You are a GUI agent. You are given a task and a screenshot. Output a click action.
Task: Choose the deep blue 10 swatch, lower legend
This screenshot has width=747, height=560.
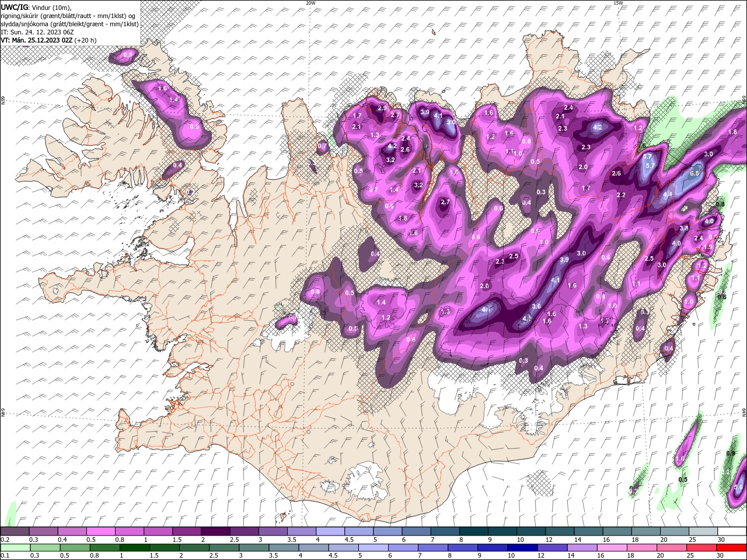(522, 548)
